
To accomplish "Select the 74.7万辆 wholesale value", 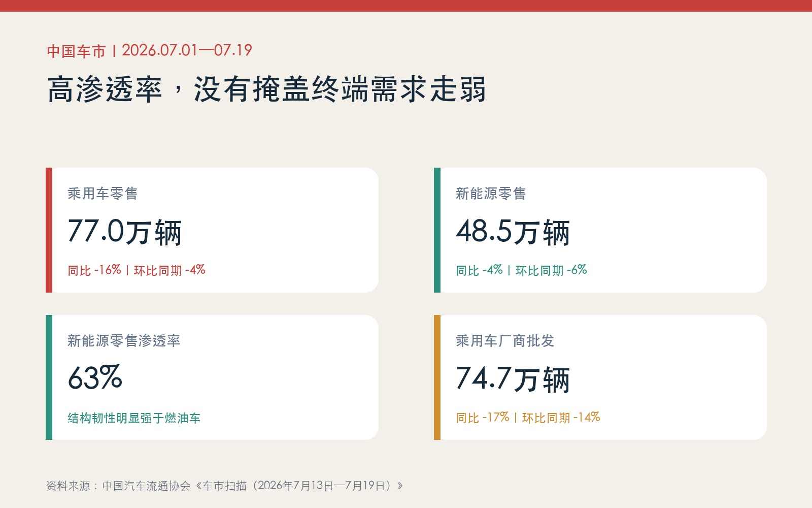I will click(513, 379).
